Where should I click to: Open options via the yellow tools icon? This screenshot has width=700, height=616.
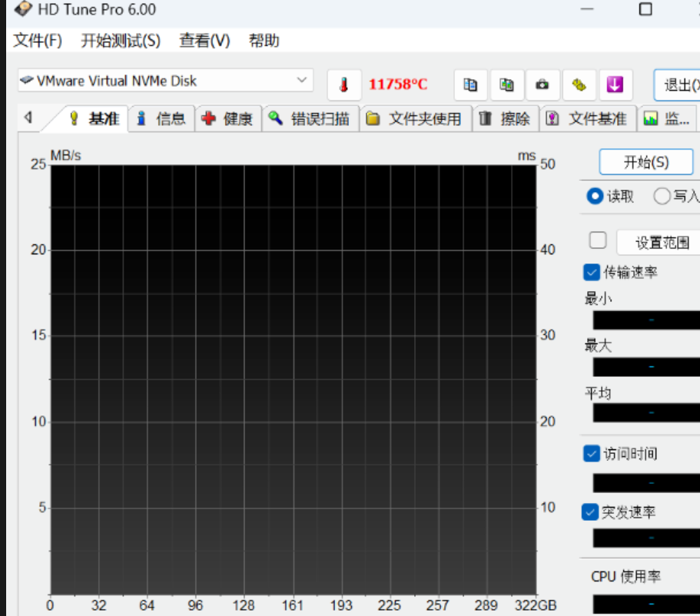579,84
